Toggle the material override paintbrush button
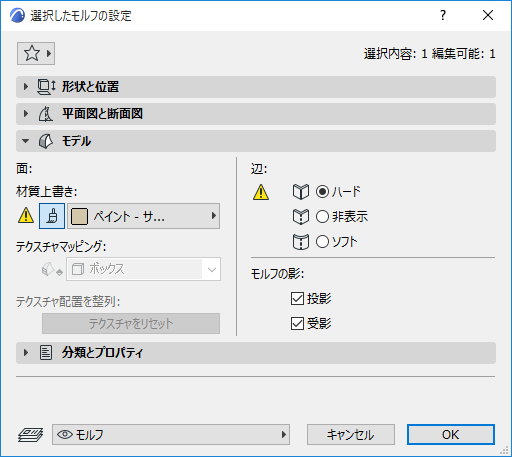The height and width of the screenshot is (457, 512). (52, 216)
